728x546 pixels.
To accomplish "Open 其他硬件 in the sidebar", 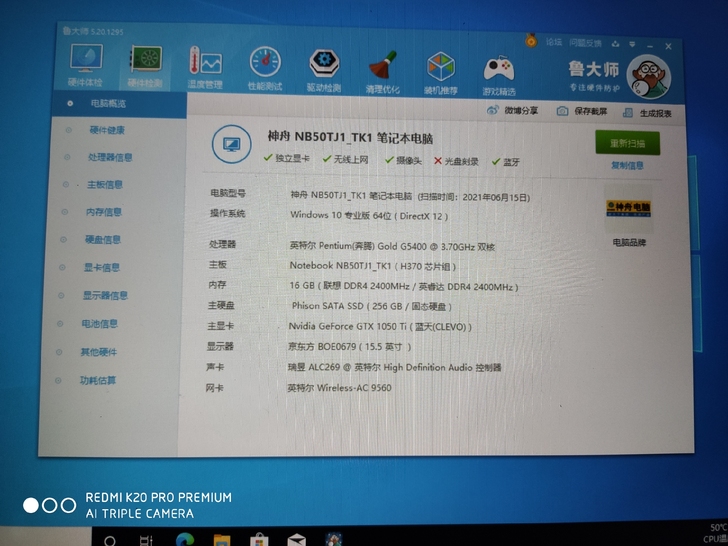I will point(98,352).
